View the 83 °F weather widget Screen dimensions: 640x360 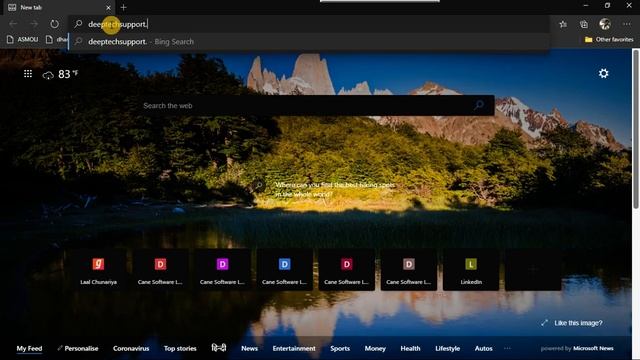tap(60, 74)
